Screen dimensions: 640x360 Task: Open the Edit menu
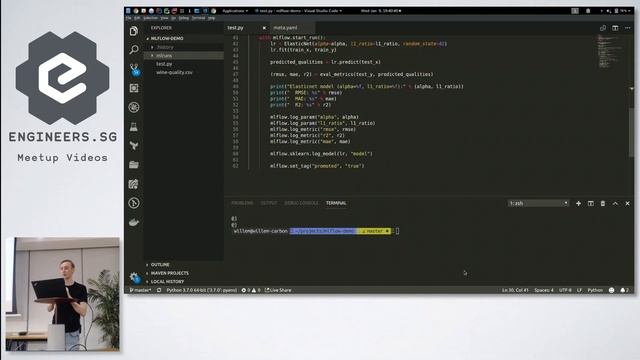137,18
